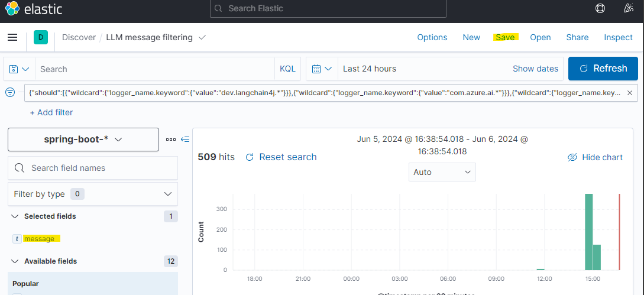Click Save in the top menu

505,37
